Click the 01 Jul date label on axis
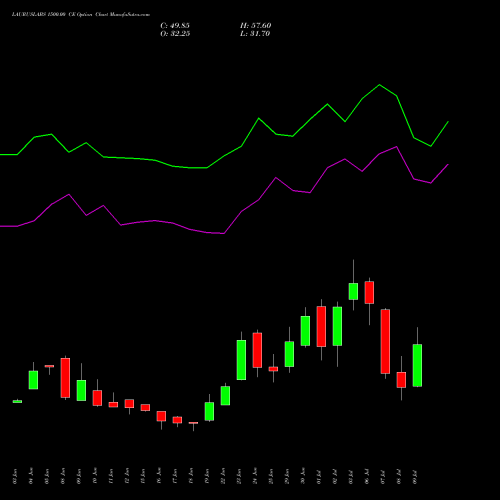The height and width of the screenshot is (500, 500). tap(319, 477)
